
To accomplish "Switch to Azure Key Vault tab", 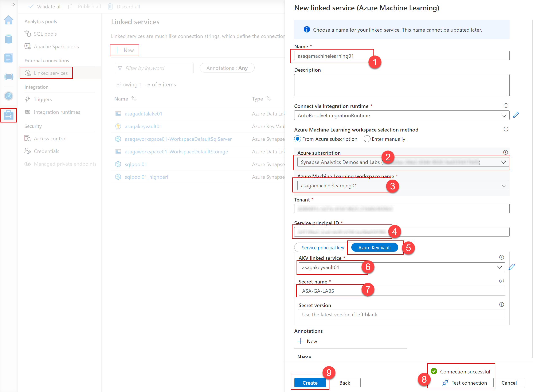I will tap(375, 247).
